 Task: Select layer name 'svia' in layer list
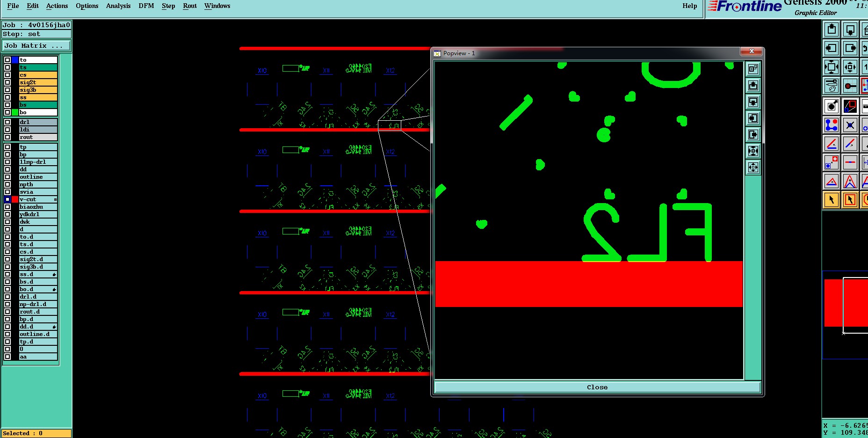coord(38,192)
